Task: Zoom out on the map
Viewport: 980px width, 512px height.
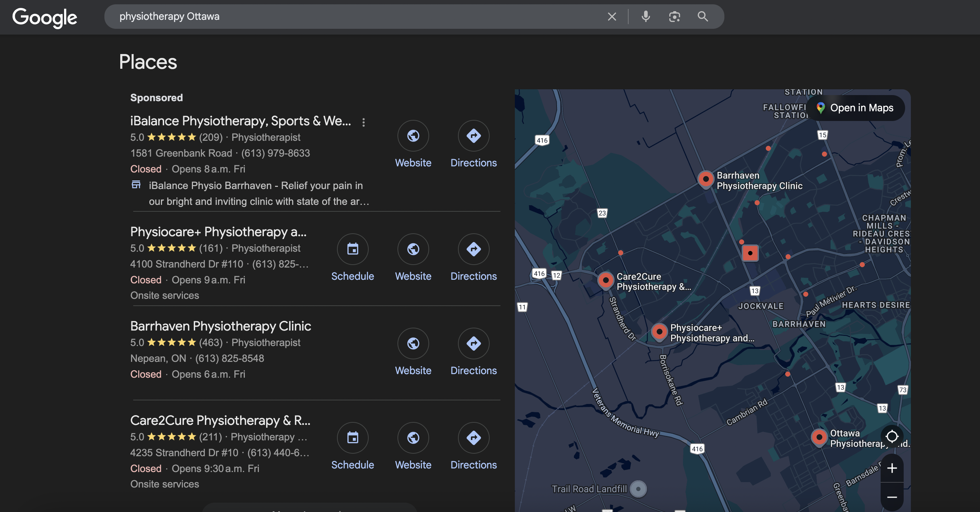Action: (x=892, y=497)
